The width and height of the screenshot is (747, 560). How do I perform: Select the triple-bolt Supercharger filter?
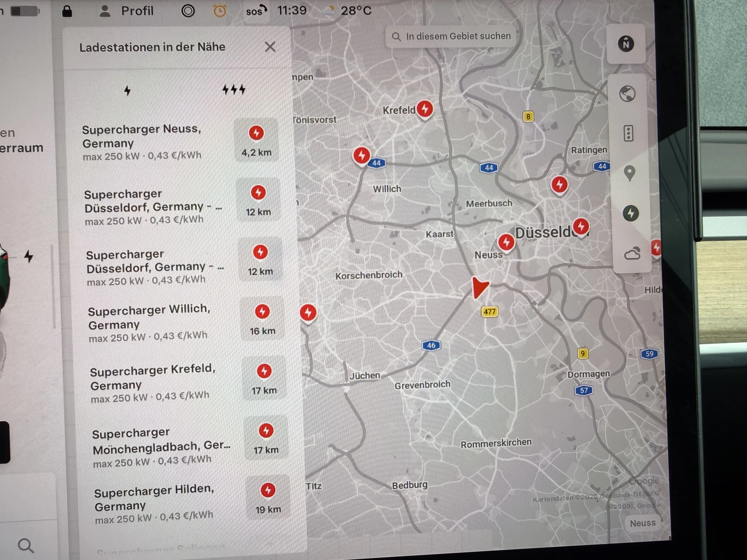(x=234, y=90)
